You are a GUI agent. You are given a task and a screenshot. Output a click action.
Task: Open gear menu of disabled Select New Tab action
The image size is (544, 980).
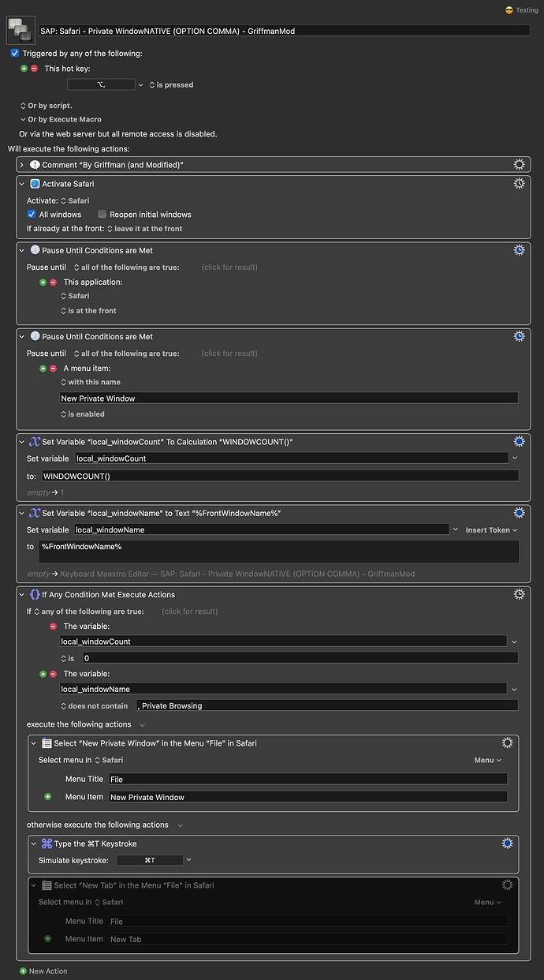[x=508, y=885]
